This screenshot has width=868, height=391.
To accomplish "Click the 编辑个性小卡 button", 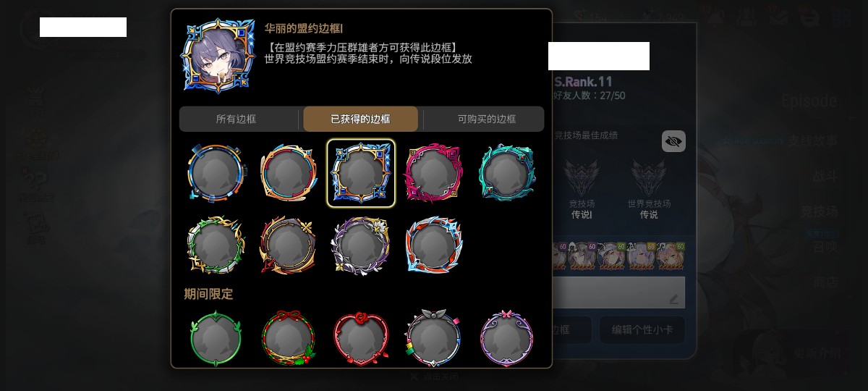I will (x=642, y=329).
